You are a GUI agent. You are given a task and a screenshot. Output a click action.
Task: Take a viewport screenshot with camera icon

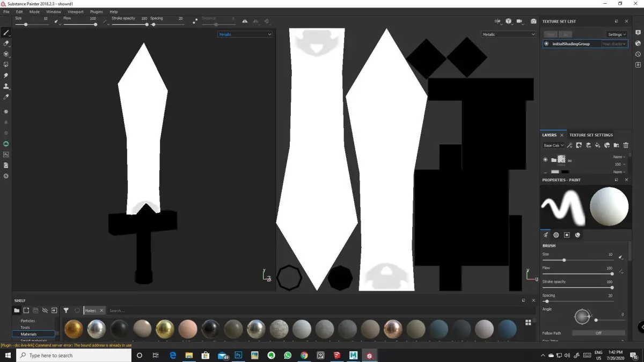coord(533,21)
